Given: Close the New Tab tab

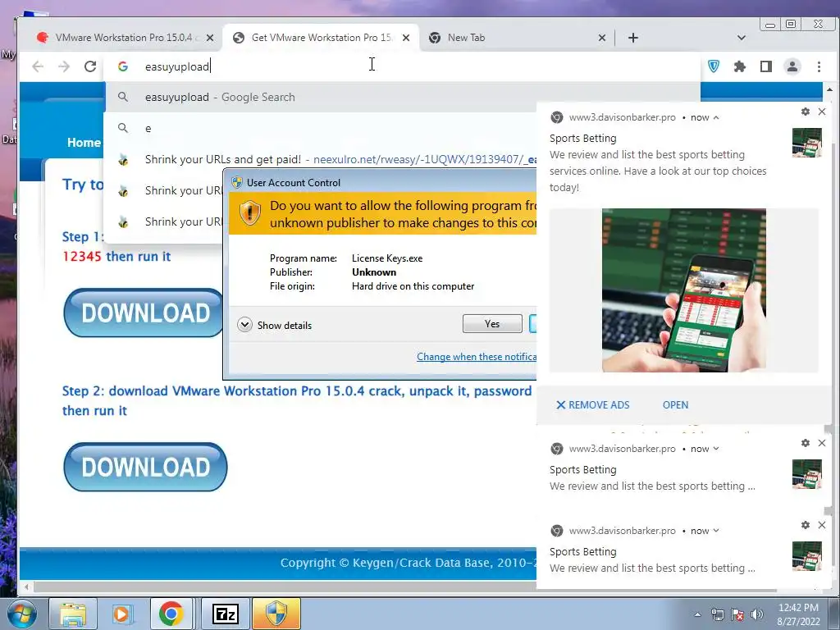Looking at the screenshot, I should point(601,38).
